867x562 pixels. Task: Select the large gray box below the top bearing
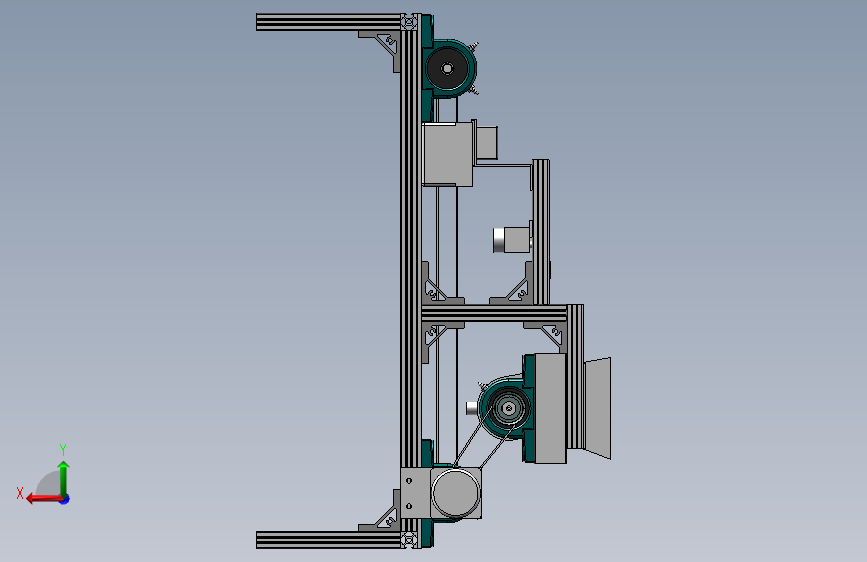coord(448,154)
